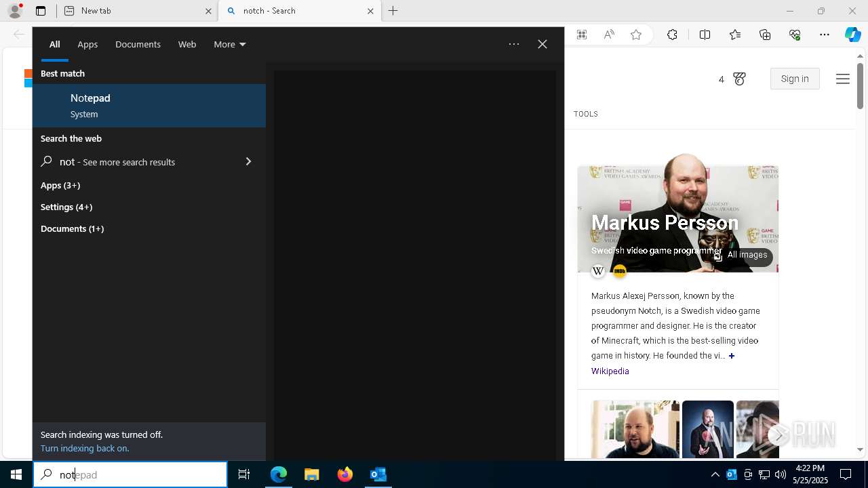Add page to favorites star

click(x=636, y=35)
